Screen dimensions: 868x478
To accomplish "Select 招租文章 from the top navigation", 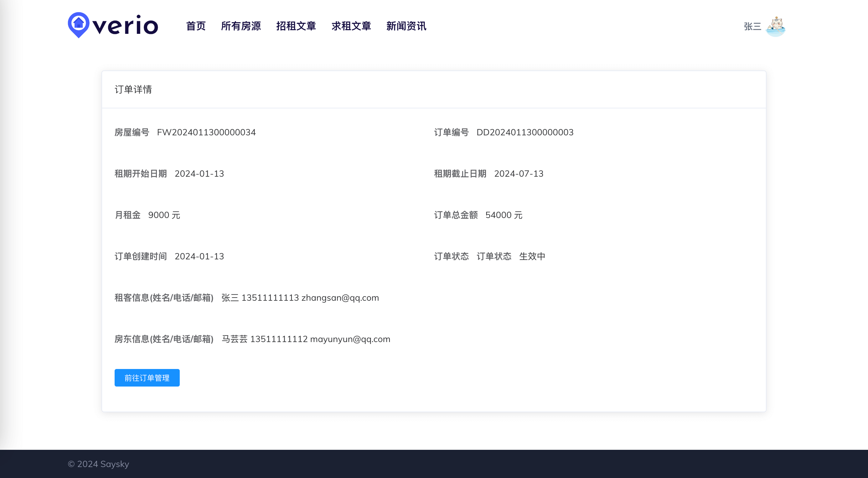I will (297, 27).
